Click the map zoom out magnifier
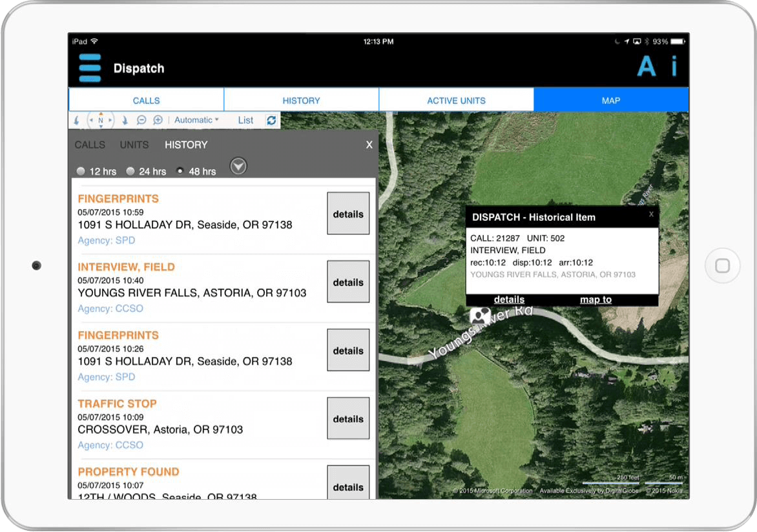 click(x=141, y=120)
